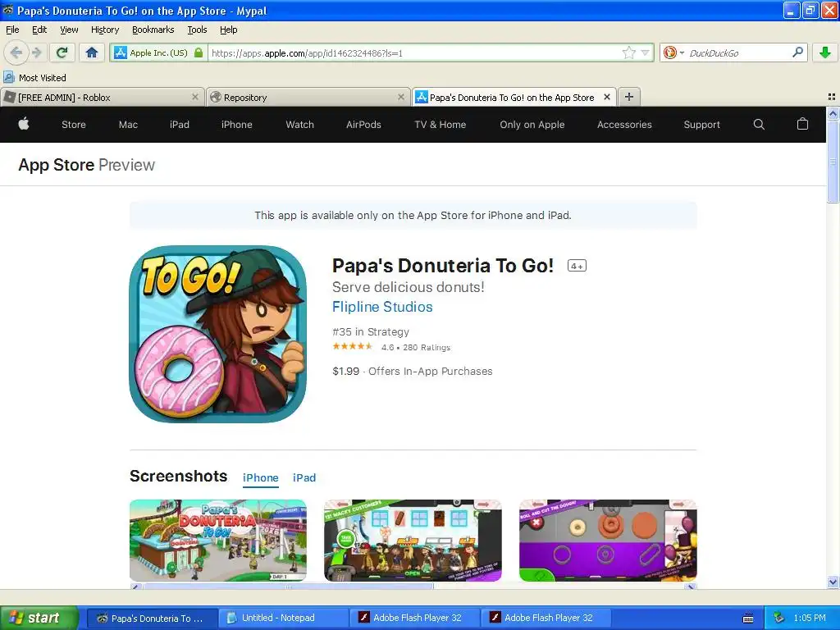Open the AirPods link in Apple nav

[x=363, y=125]
